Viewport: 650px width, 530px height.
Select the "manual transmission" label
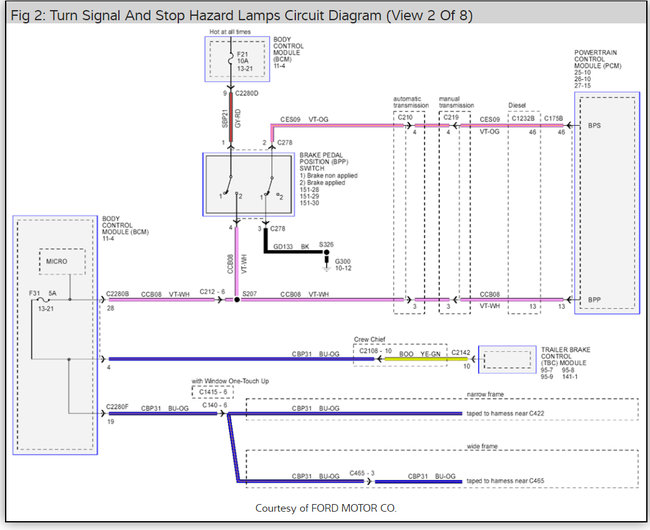coord(456,102)
